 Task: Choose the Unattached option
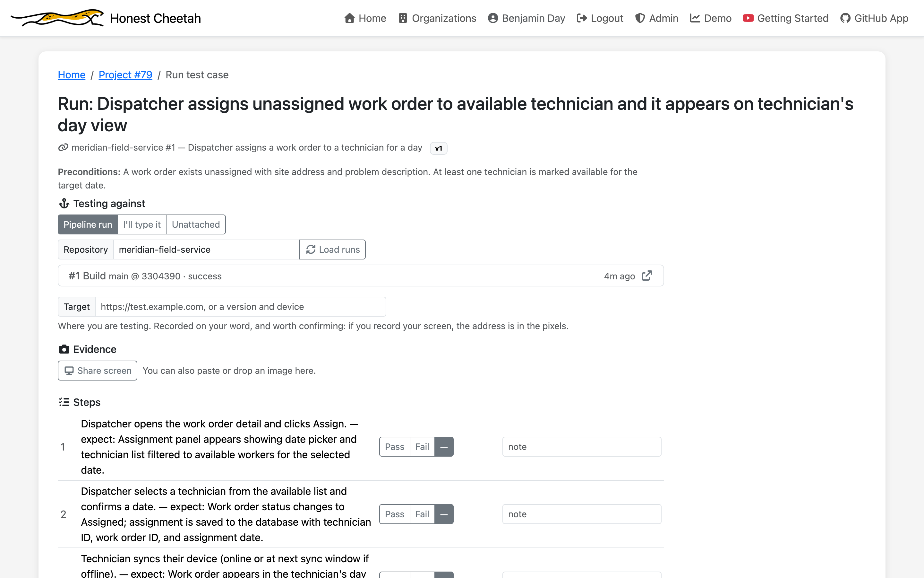click(x=196, y=224)
